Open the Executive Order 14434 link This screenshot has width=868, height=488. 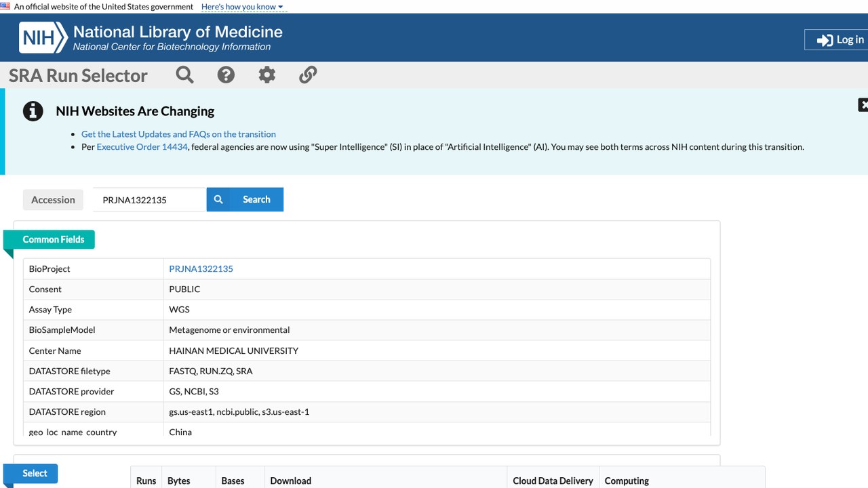click(142, 146)
